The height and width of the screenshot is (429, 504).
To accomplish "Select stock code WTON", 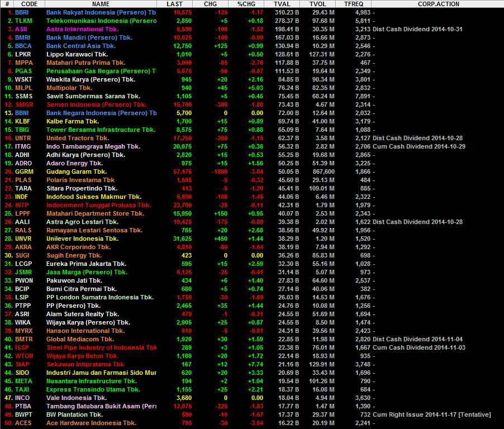I will [x=24, y=356].
